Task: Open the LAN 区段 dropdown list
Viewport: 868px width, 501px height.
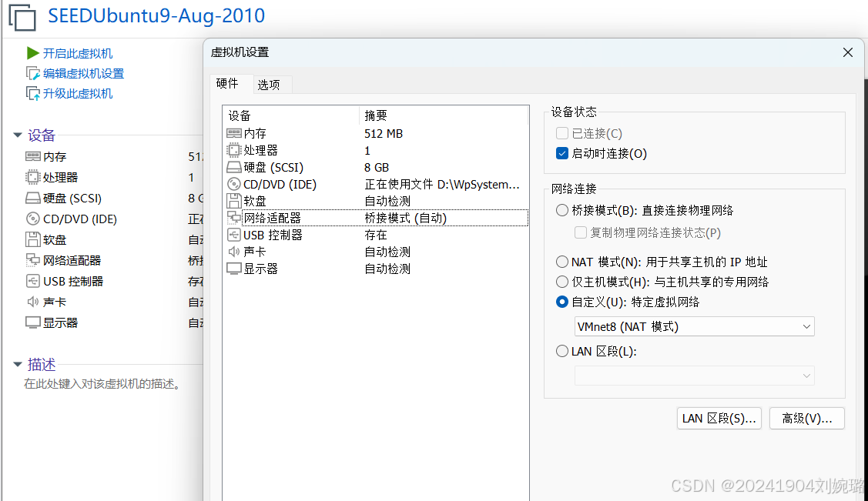Action: (x=694, y=376)
